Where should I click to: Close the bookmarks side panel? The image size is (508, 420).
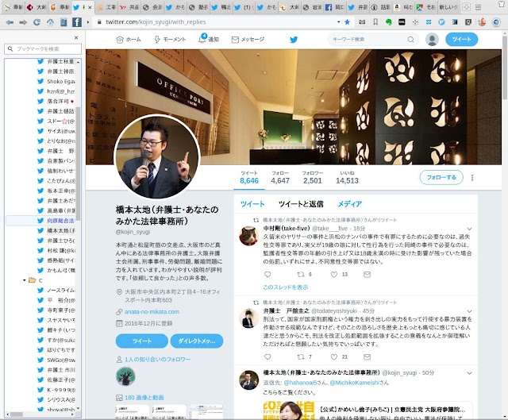(76, 37)
